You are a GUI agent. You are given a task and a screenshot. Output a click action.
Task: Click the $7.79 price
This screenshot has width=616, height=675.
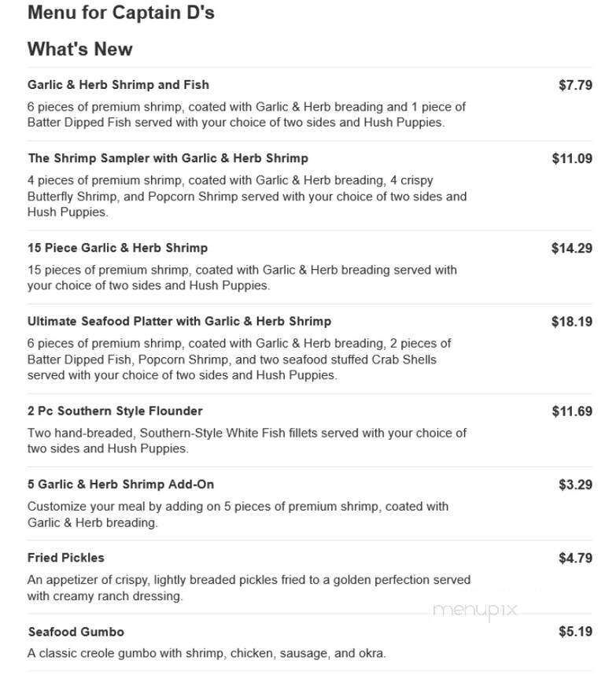pyautogui.click(x=576, y=85)
